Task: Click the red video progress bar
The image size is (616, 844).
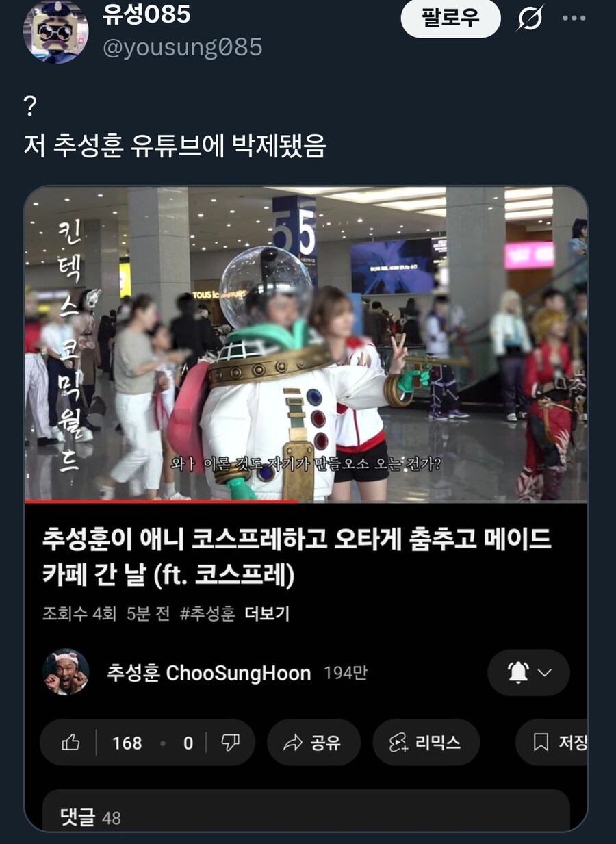Action: click(162, 502)
